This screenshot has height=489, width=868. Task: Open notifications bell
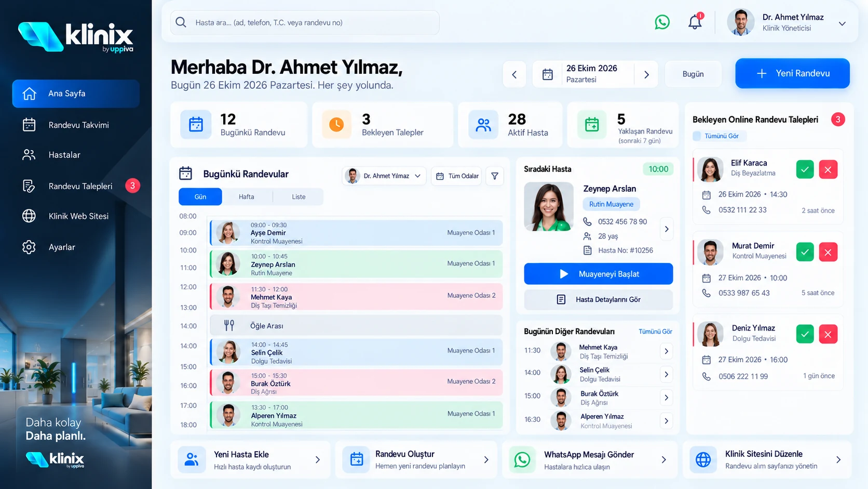pyautogui.click(x=695, y=22)
